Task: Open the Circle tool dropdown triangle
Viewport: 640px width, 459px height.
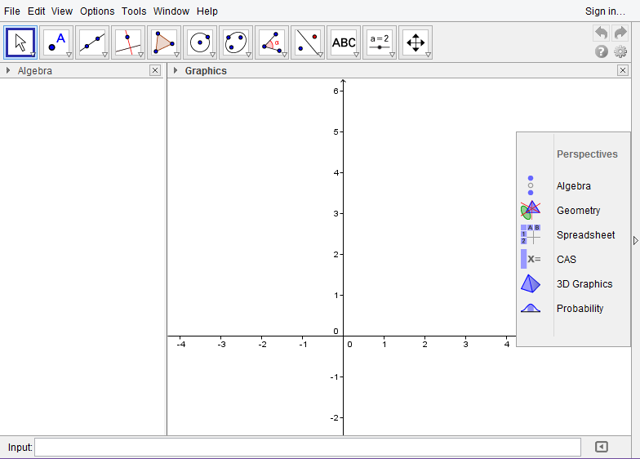Action: 213,55
